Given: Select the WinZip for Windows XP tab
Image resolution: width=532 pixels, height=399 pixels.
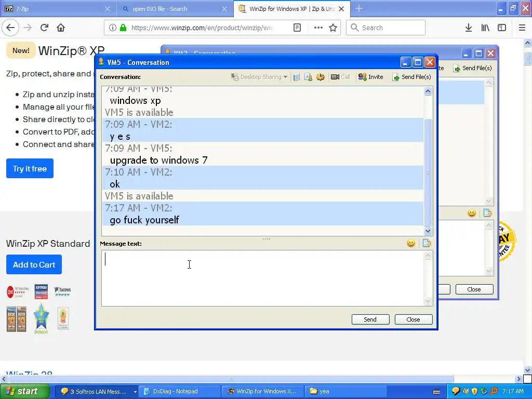Looking at the screenshot, I should tap(292, 9).
